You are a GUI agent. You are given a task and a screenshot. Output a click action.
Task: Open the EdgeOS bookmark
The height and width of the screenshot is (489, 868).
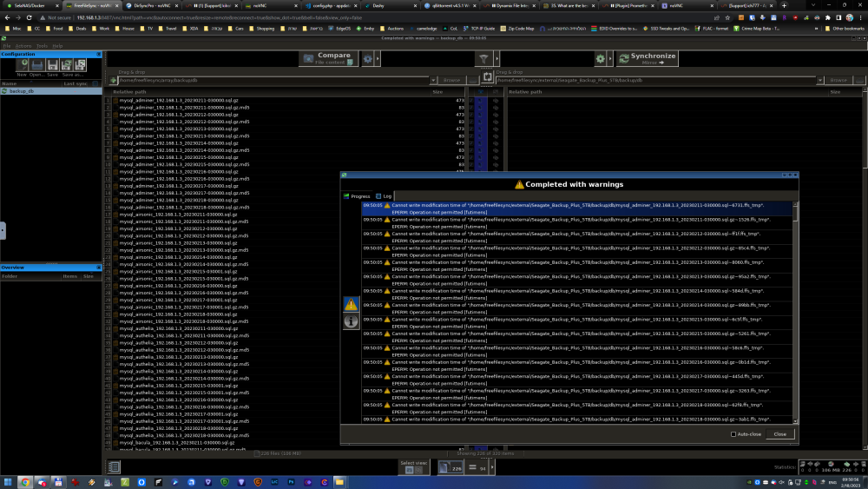pyautogui.click(x=339, y=29)
